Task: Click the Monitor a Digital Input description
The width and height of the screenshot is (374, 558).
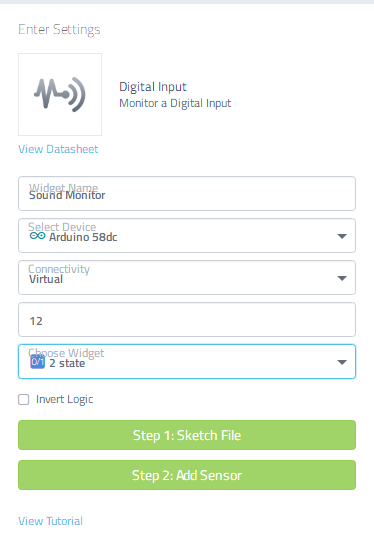Action: pyautogui.click(x=175, y=103)
